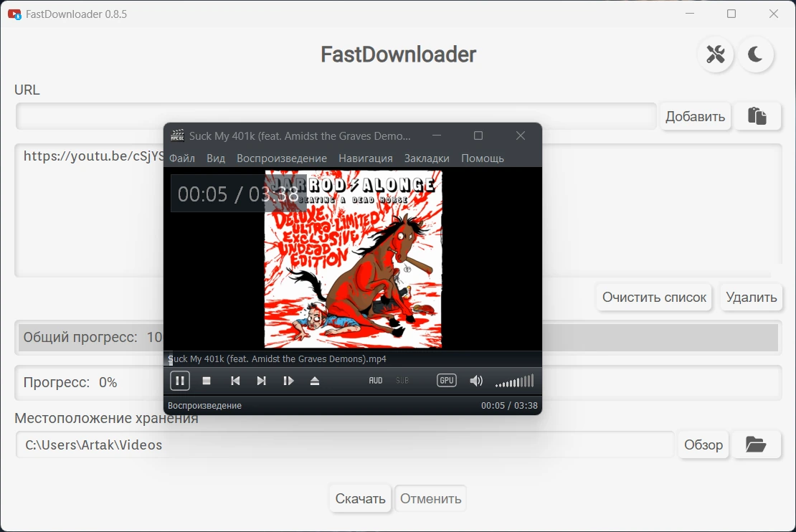Open the Навигация menu
The width and height of the screenshot is (796, 532).
[366, 158]
